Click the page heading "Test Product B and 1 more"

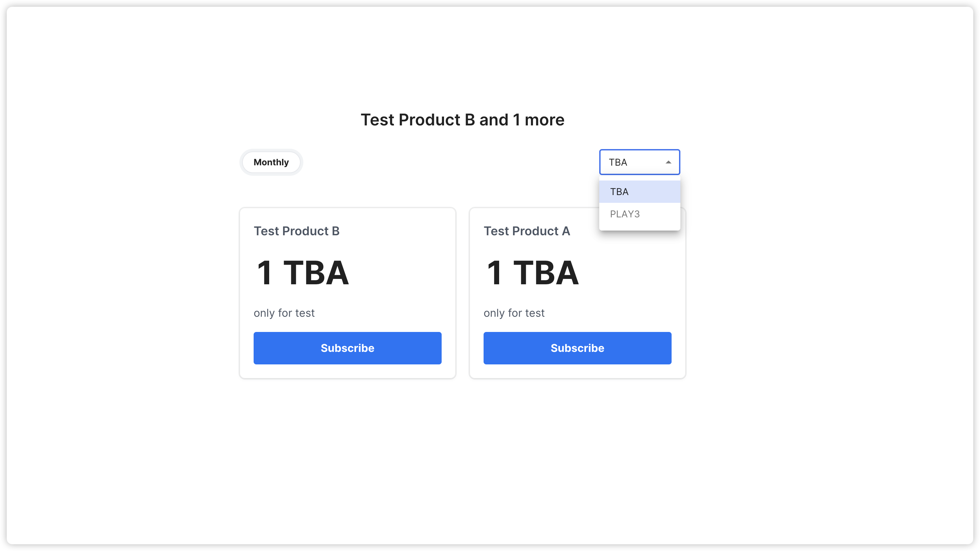point(462,120)
